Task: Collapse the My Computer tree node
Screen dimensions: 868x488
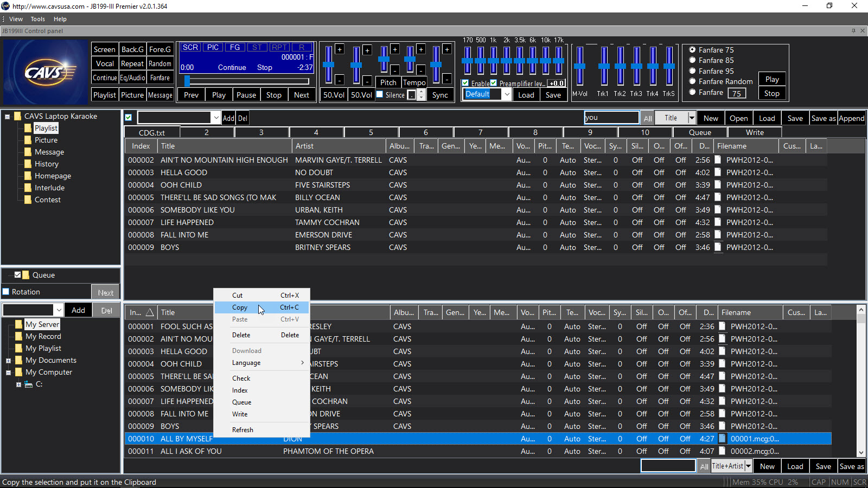Action: 8,373
